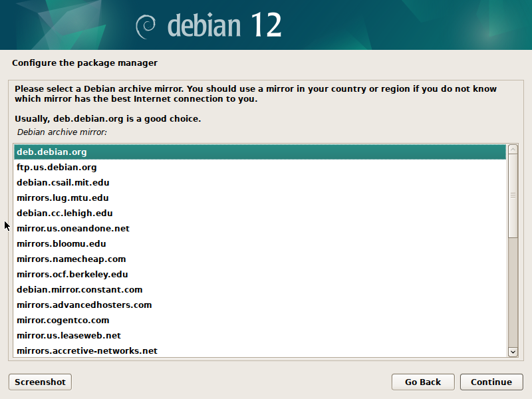
Task: Select mirror.us.leaseweb.net mirror
Action: tap(260, 335)
